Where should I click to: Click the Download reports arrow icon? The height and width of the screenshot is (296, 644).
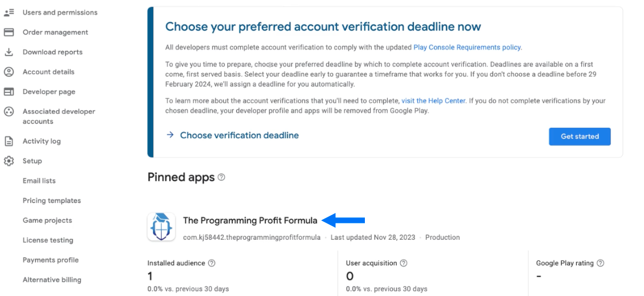pyautogui.click(x=9, y=52)
